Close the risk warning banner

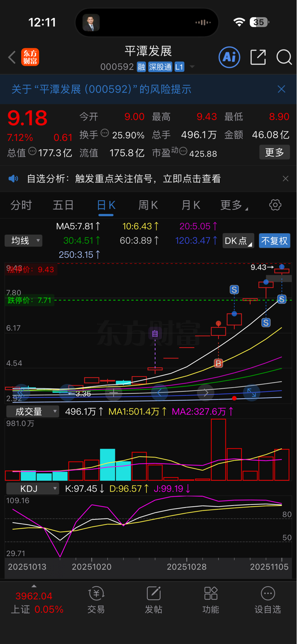282,89
